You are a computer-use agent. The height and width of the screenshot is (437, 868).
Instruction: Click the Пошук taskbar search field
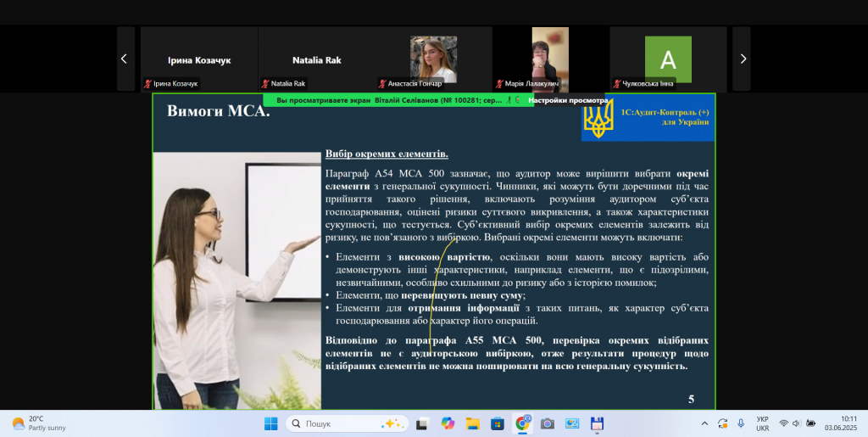coord(347,423)
